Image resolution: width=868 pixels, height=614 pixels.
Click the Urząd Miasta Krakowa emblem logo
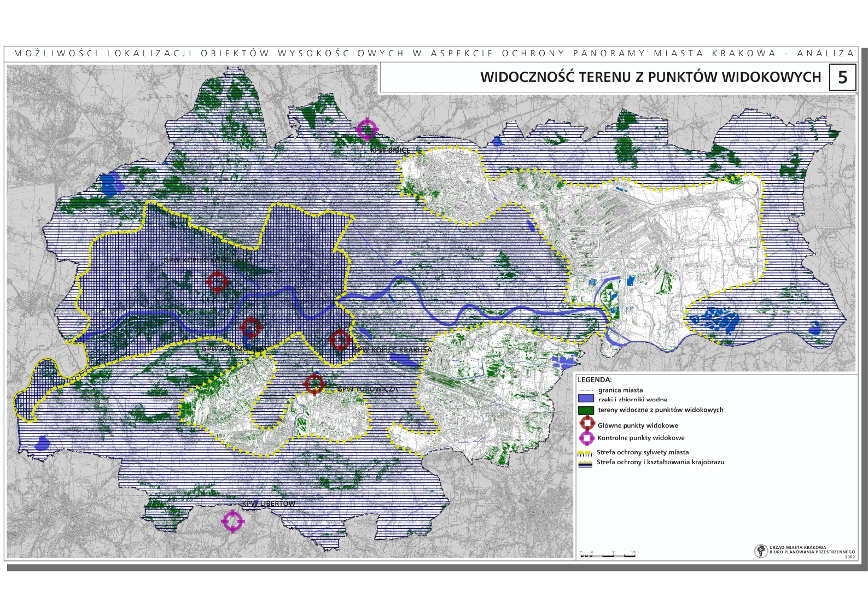[x=761, y=551]
